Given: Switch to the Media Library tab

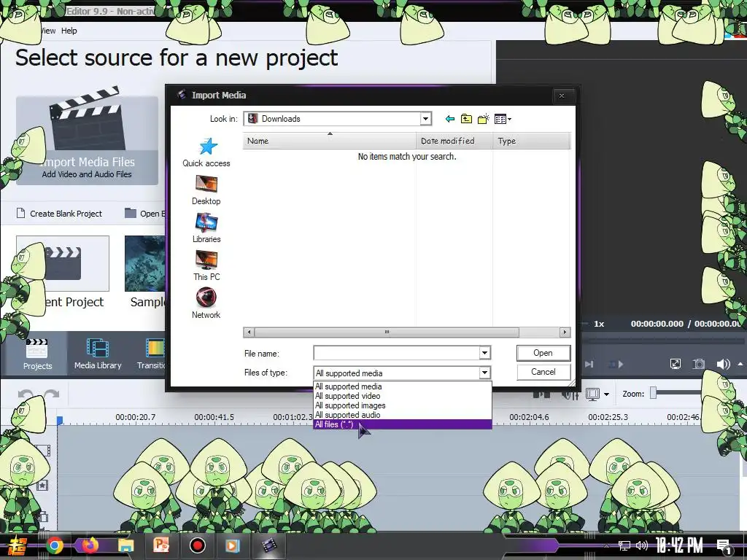Looking at the screenshot, I should coord(98,355).
